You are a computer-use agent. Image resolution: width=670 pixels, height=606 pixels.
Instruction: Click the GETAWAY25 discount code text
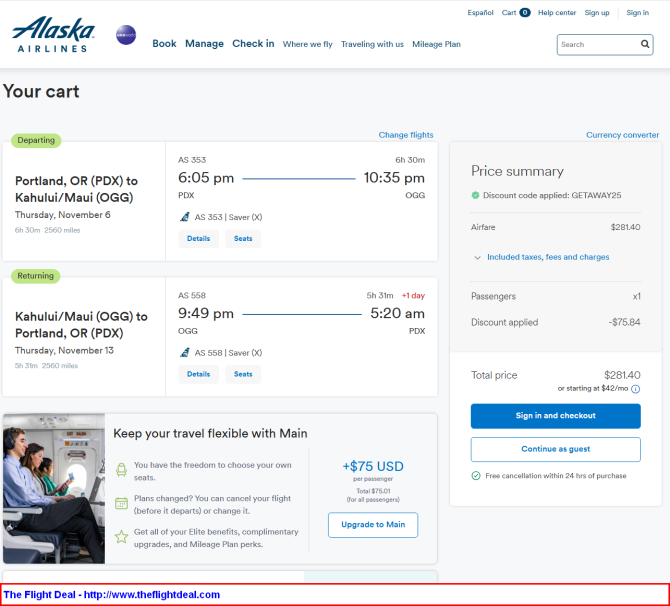tap(596, 195)
